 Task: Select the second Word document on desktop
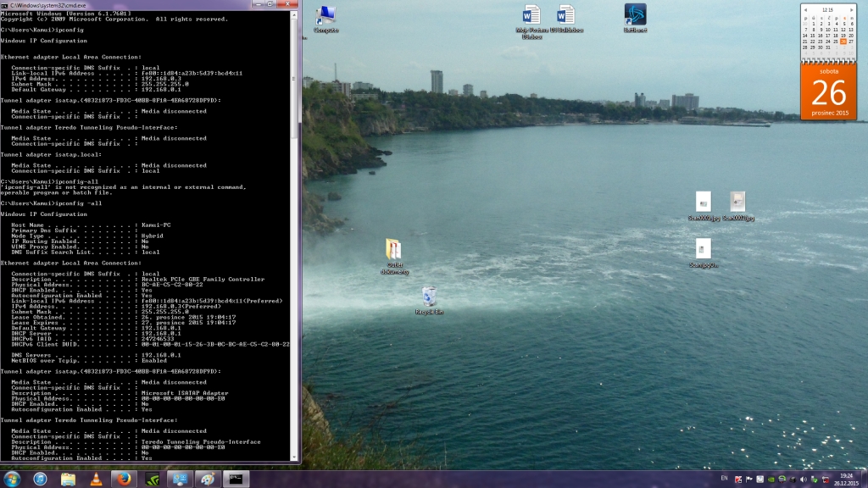[565, 16]
